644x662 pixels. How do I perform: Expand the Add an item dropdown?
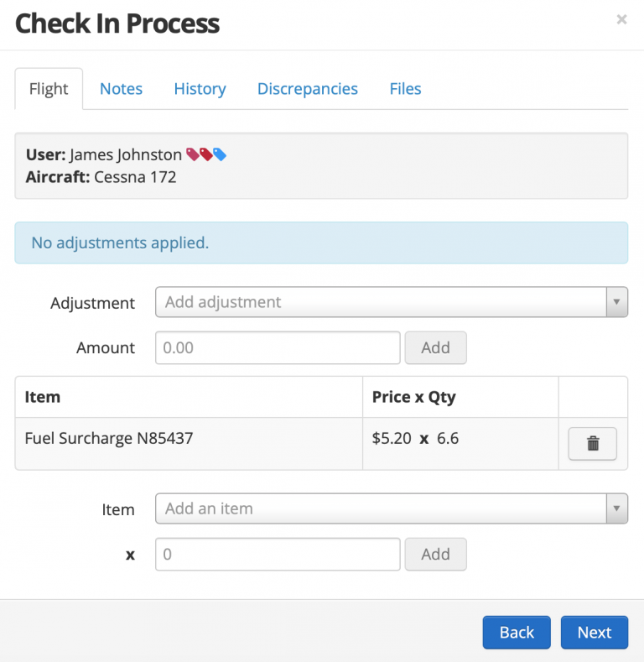click(391, 508)
